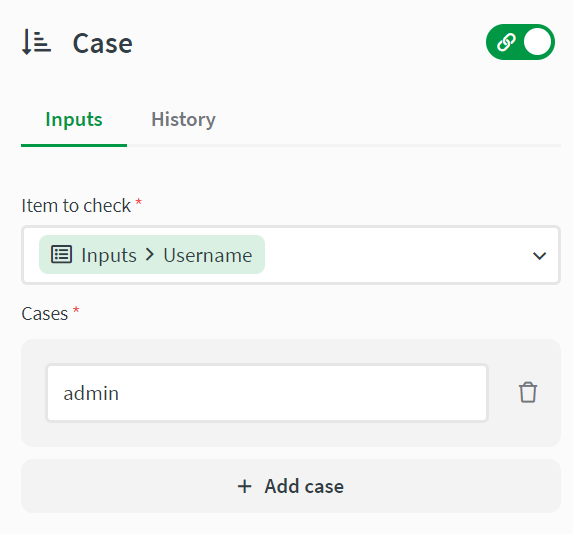This screenshot has height=534, width=573.
Task: Click the Case sort icon in header
Action: pyautogui.click(x=36, y=42)
